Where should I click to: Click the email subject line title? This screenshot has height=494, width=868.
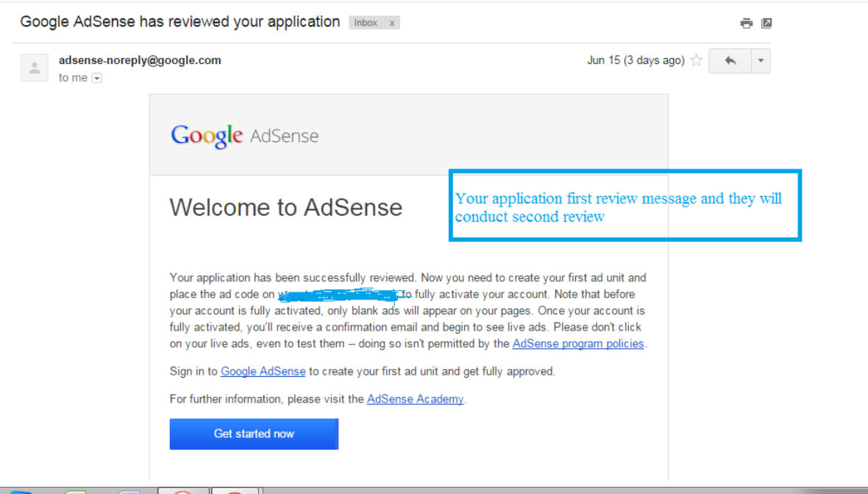[x=179, y=22]
